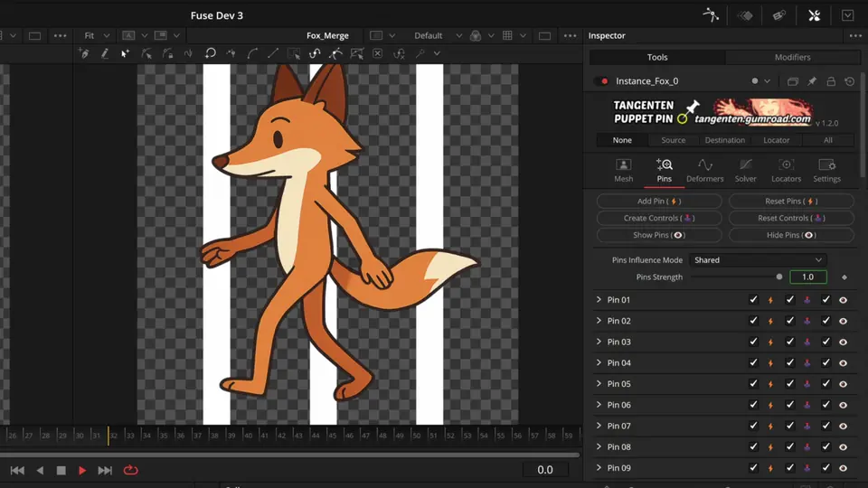Screen dimensions: 868x488
Task: Toggle the eye icon for Pin 03
Action: pyautogui.click(x=843, y=343)
